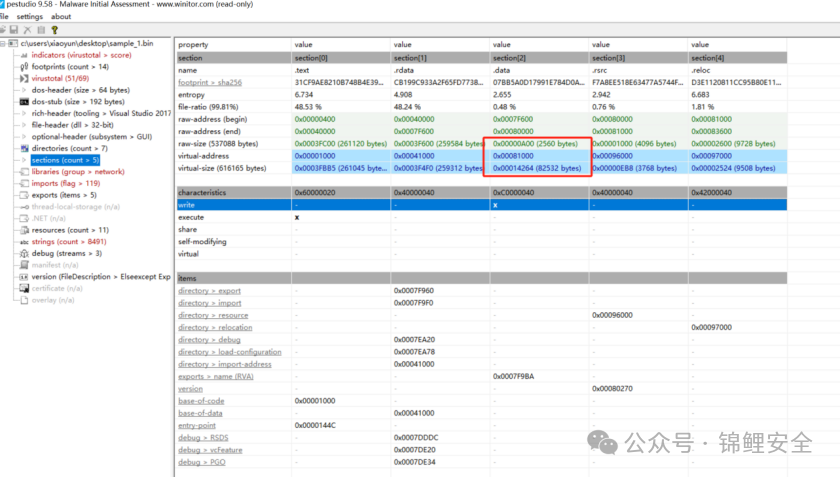Open help via yellow question mark icon
The image size is (840, 477).
(55, 30)
